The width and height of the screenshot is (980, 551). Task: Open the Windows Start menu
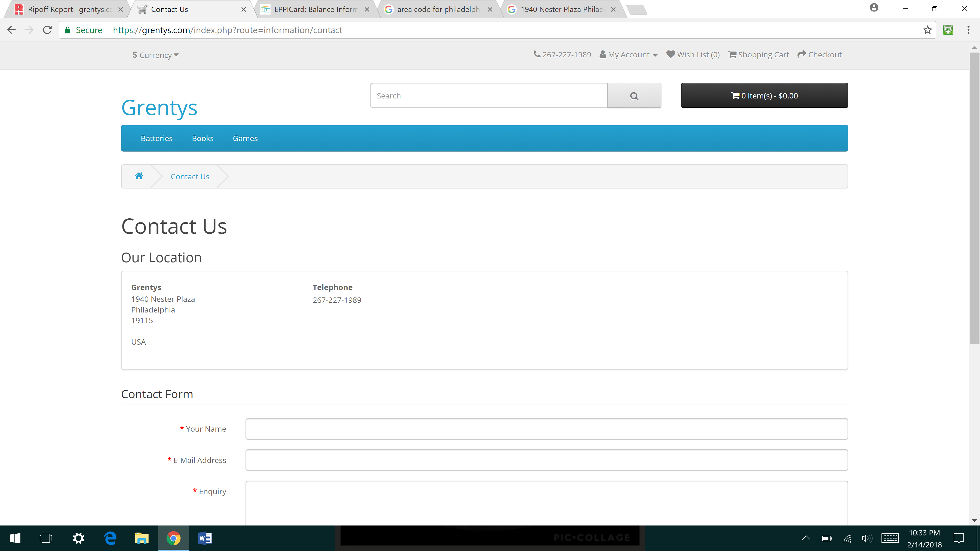(x=15, y=538)
